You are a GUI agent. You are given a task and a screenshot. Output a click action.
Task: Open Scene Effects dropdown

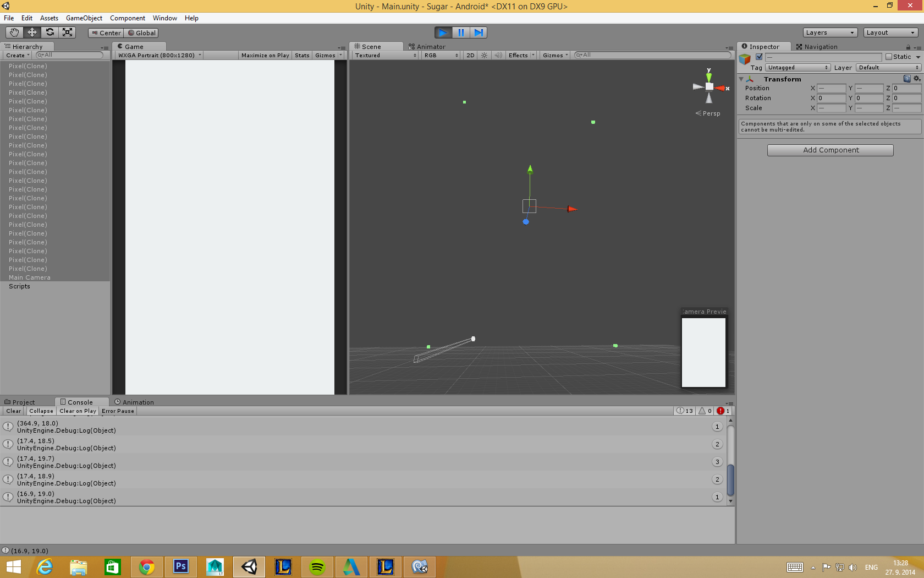click(521, 55)
